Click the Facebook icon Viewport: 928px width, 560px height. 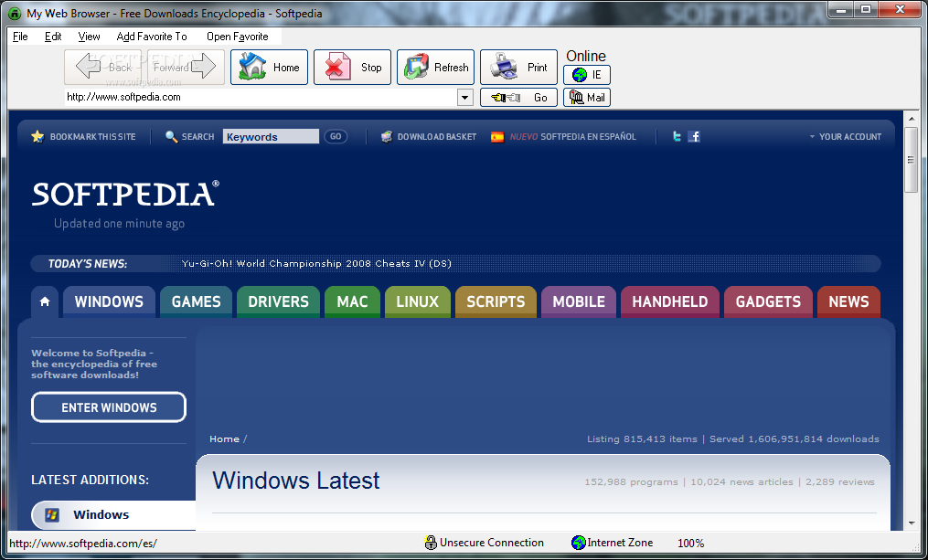pos(694,137)
